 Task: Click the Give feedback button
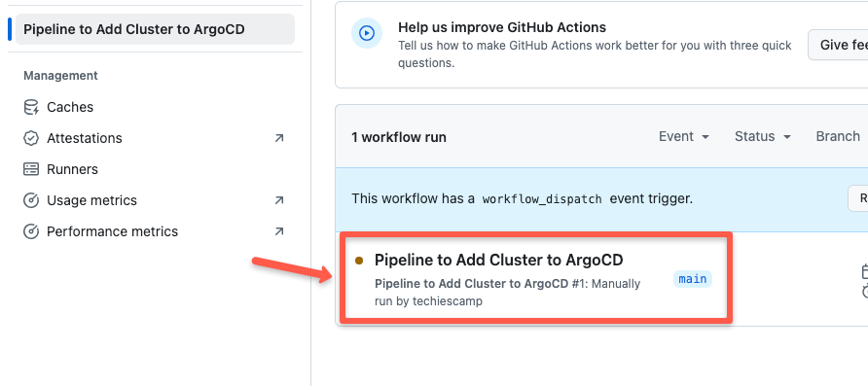point(838,45)
